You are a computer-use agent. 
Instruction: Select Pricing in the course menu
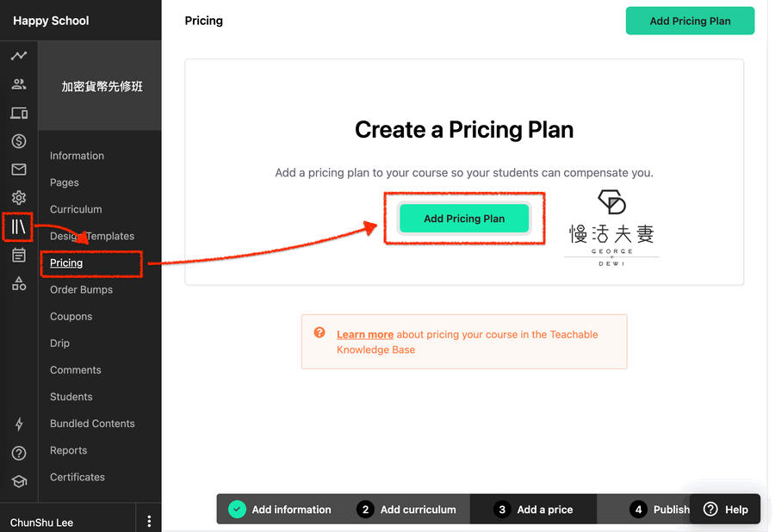click(x=66, y=263)
